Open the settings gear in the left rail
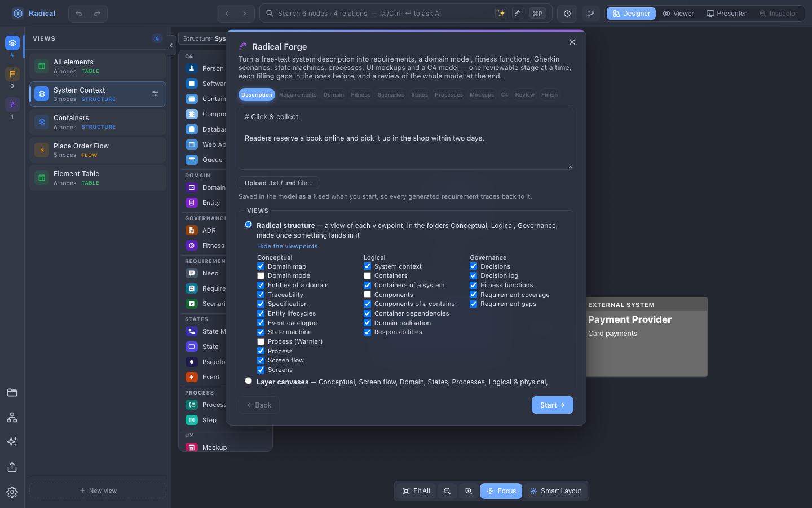 (12, 492)
